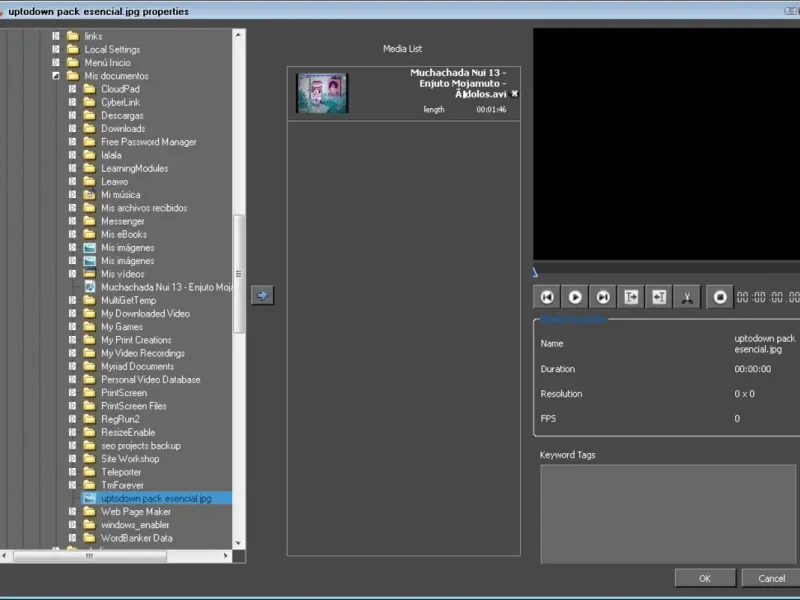This screenshot has width=800, height=600.
Task: Expand the CloudPad folder node
Action: 72,89
